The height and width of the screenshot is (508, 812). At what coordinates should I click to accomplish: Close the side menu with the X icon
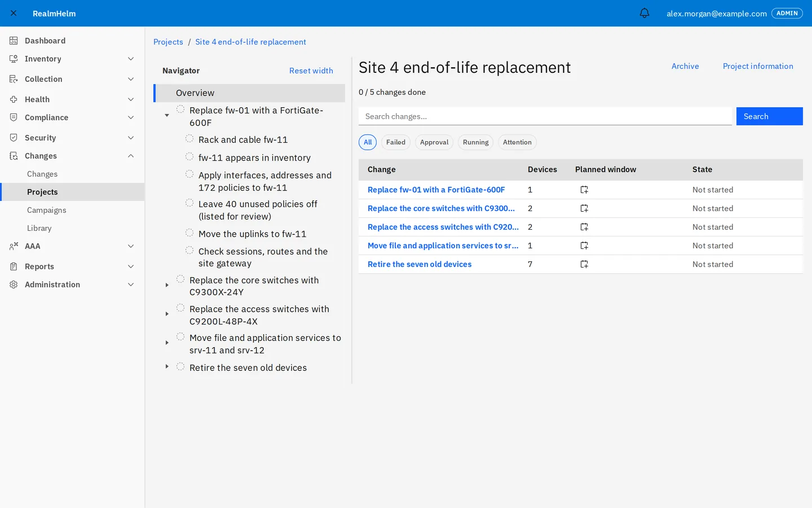tap(14, 13)
